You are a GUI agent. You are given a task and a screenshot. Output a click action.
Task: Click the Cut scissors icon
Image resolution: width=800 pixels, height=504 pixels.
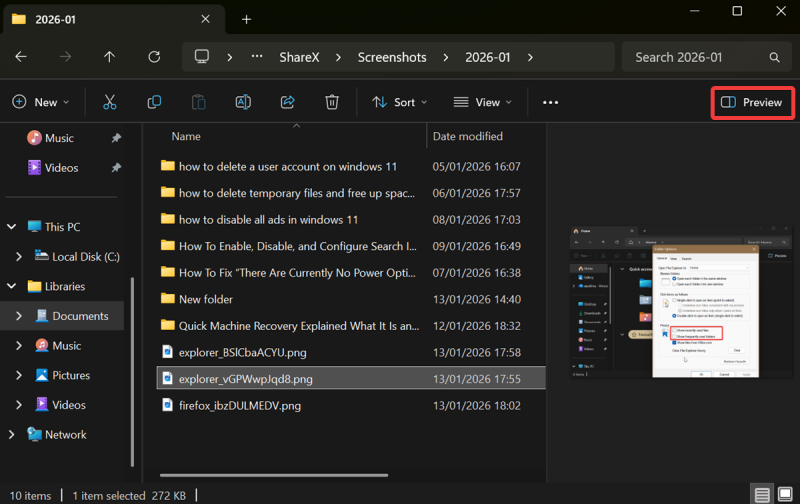point(110,102)
